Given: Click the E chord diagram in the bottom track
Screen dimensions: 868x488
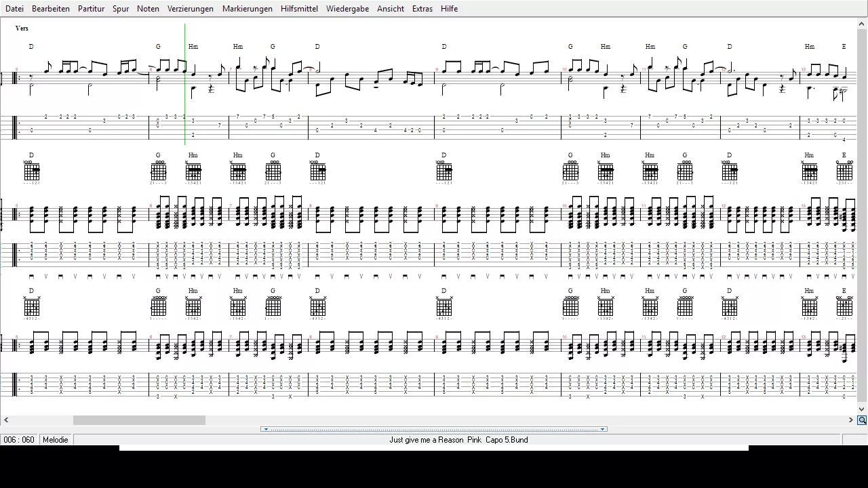Looking at the screenshot, I should [844, 308].
